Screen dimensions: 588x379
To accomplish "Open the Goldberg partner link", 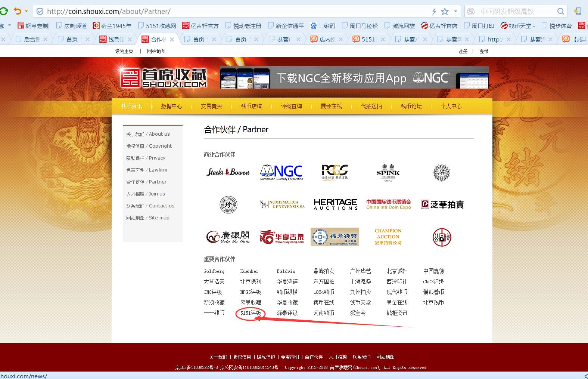I will 214,271.
